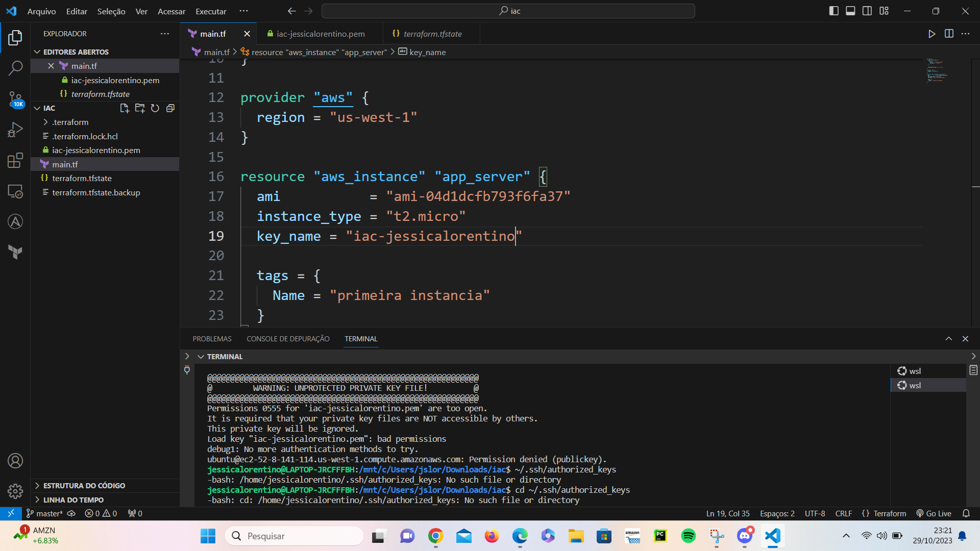This screenshot has height=551, width=980.
Task: Open the Seleção menu
Action: click(111, 11)
